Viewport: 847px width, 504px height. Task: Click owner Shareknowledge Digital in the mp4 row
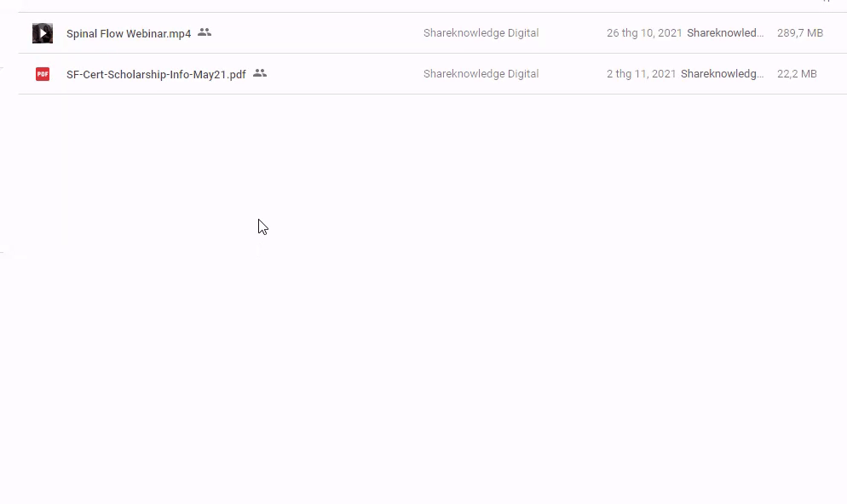pyautogui.click(x=481, y=33)
